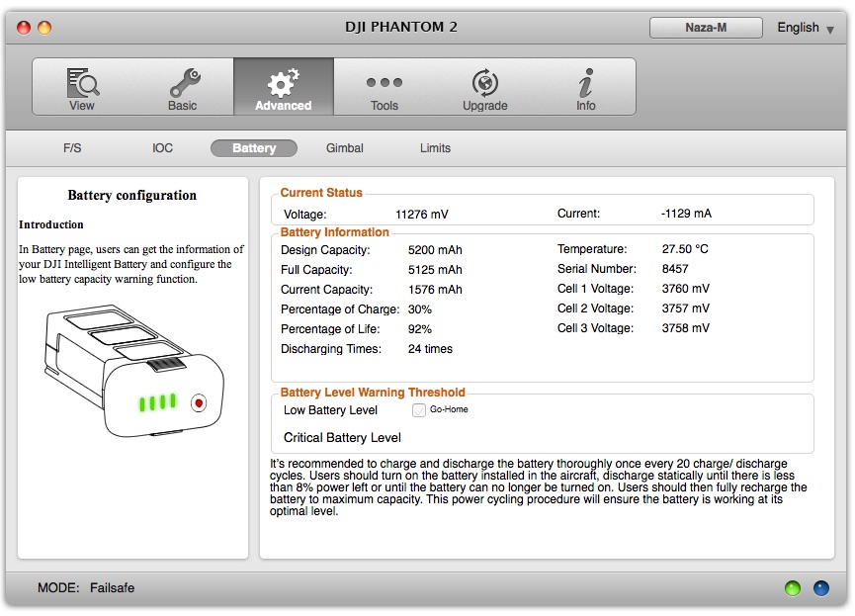Screen dimensions: 855x616
Task: Click the discharging times value 24 times
Action: point(430,349)
